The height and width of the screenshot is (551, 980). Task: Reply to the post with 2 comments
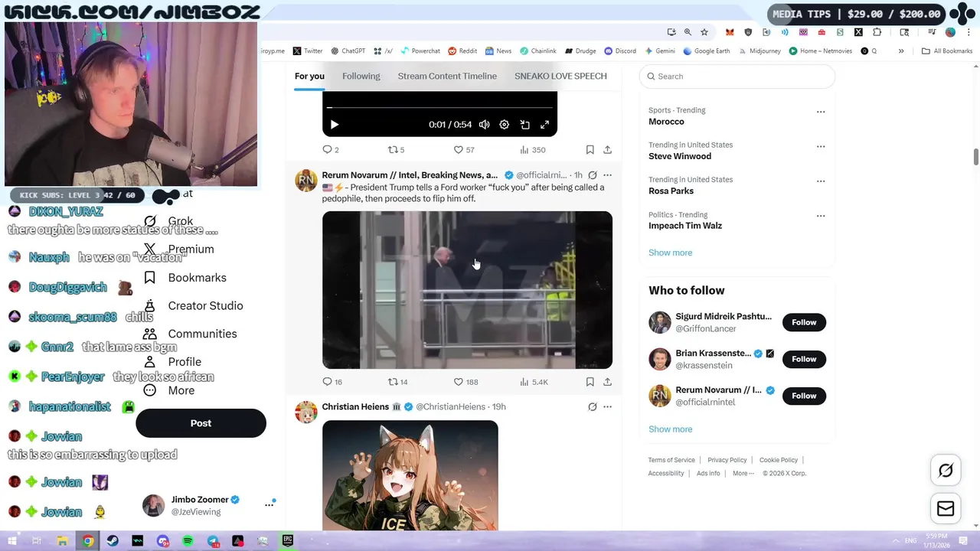(x=331, y=150)
